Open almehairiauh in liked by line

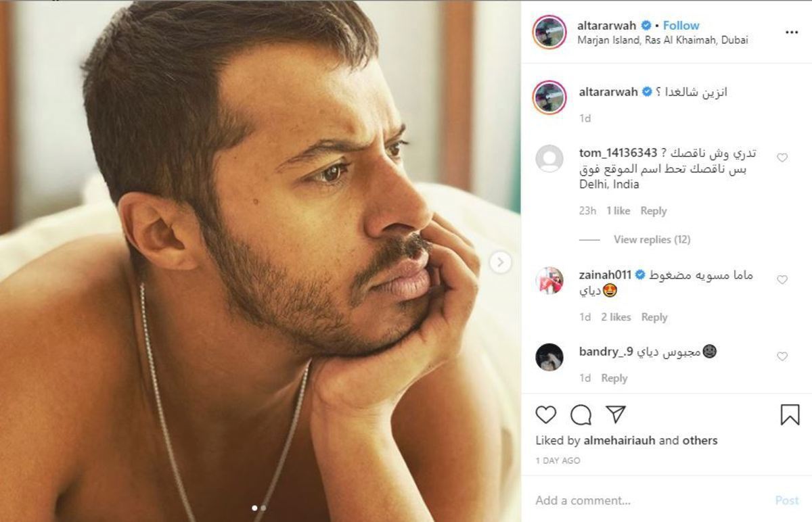[x=619, y=440]
